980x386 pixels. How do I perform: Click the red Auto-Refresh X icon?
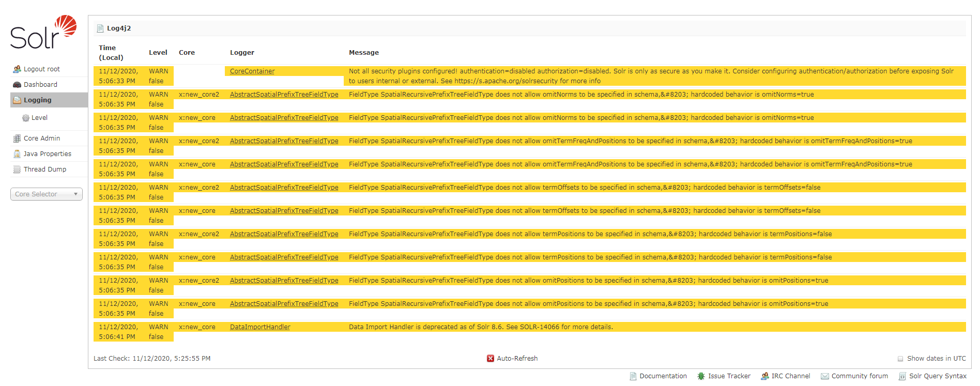[491, 359]
